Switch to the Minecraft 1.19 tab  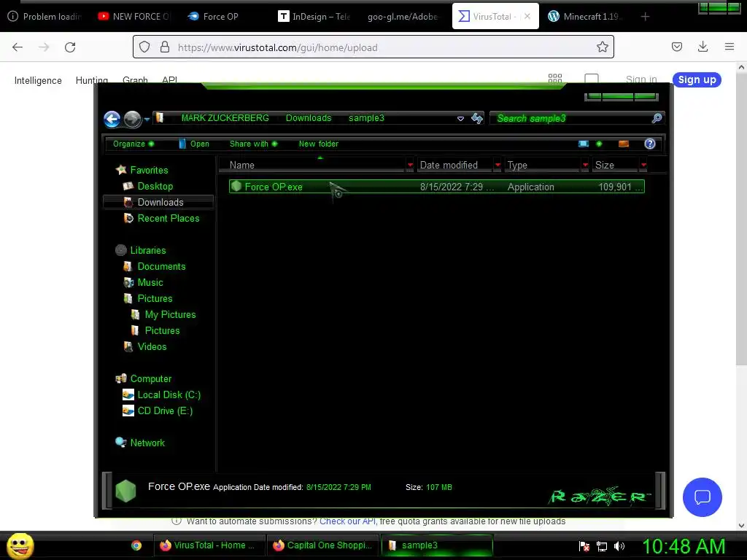pos(586,17)
